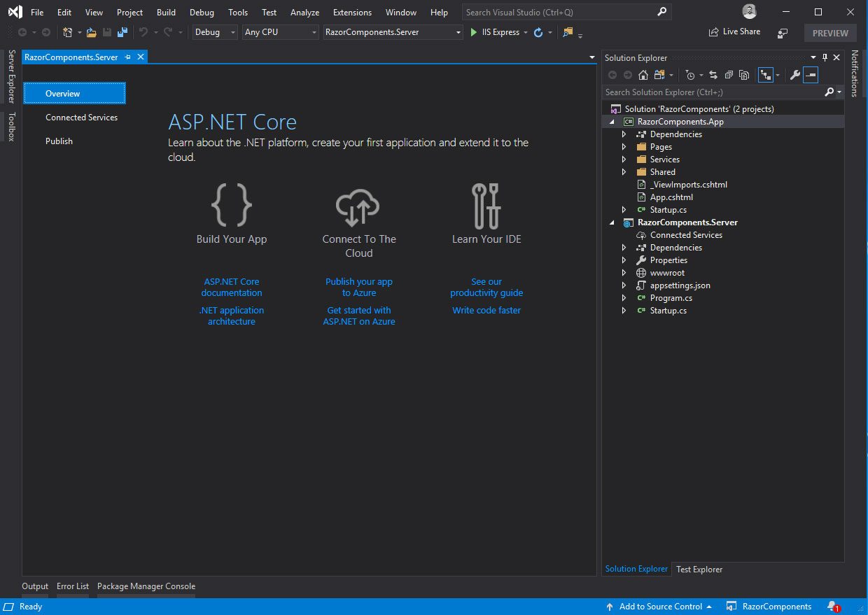Image resolution: width=868 pixels, height=615 pixels.
Task: Open the Error List tab
Action: [x=73, y=586]
